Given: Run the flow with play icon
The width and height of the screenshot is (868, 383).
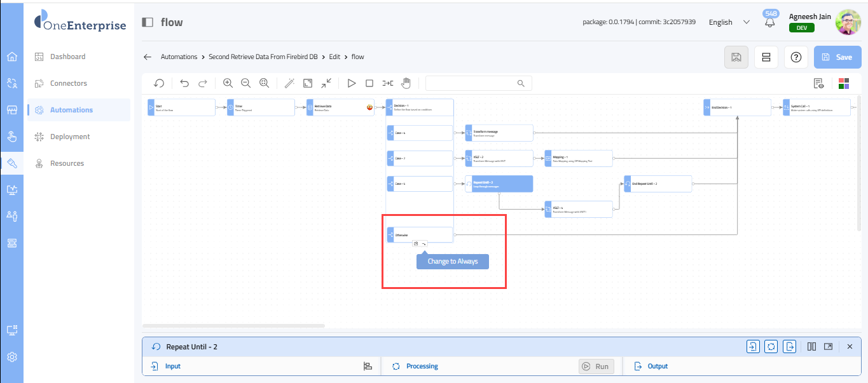Looking at the screenshot, I should pyautogui.click(x=351, y=83).
